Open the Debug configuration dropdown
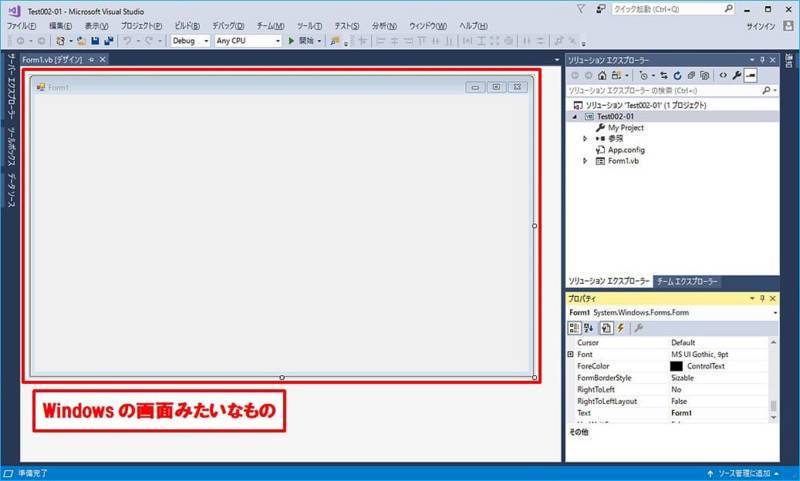Screen dimensions: 800x481 206,41
